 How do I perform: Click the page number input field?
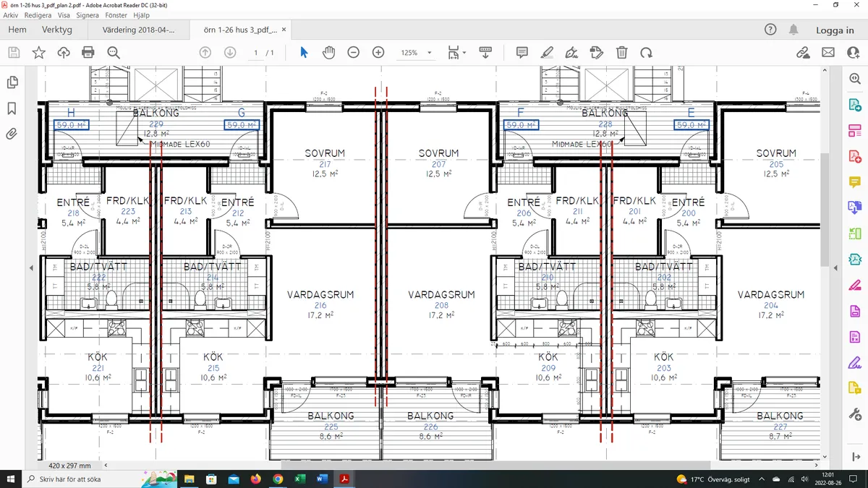coord(255,53)
